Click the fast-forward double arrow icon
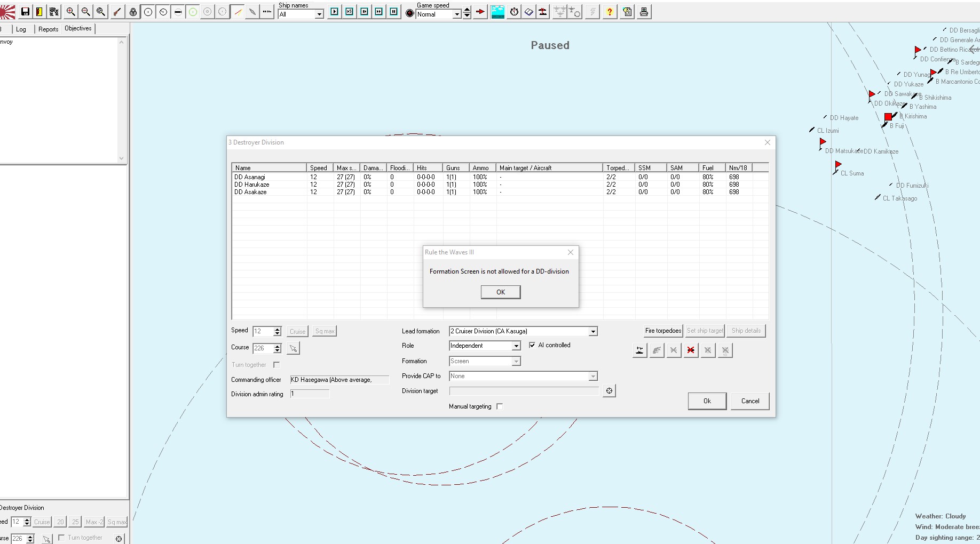The height and width of the screenshot is (544, 980). (x=378, y=12)
